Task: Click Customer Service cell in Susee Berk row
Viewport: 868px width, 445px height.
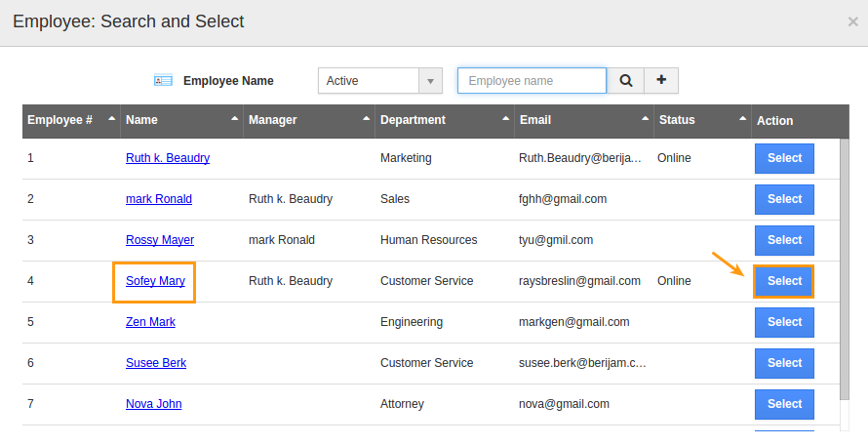Action: 426,363
